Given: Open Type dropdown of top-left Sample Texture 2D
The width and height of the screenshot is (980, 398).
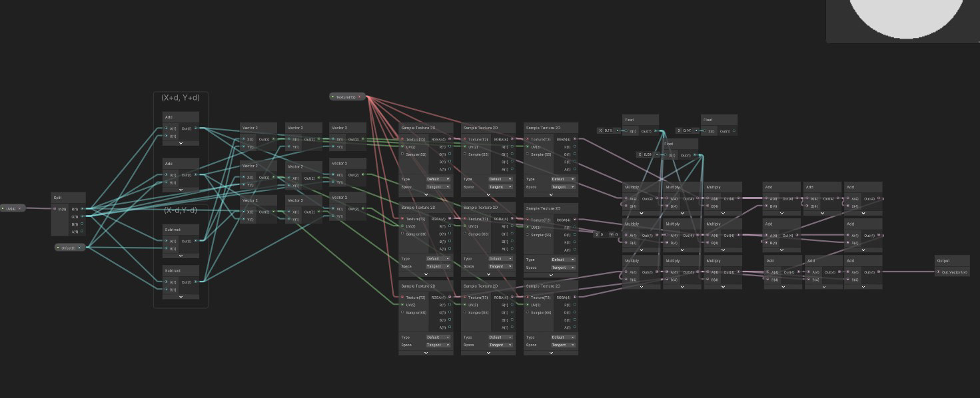Looking at the screenshot, I should (438, 179).
